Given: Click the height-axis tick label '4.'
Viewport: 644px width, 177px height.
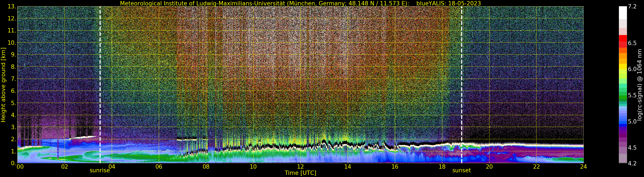Looking at the screenshot, I should click(14, 115).
